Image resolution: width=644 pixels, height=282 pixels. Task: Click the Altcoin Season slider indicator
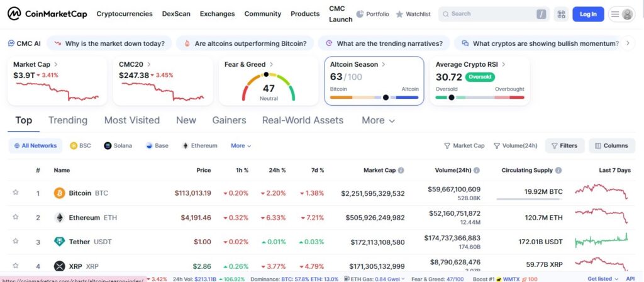click(x=386, y=98)
